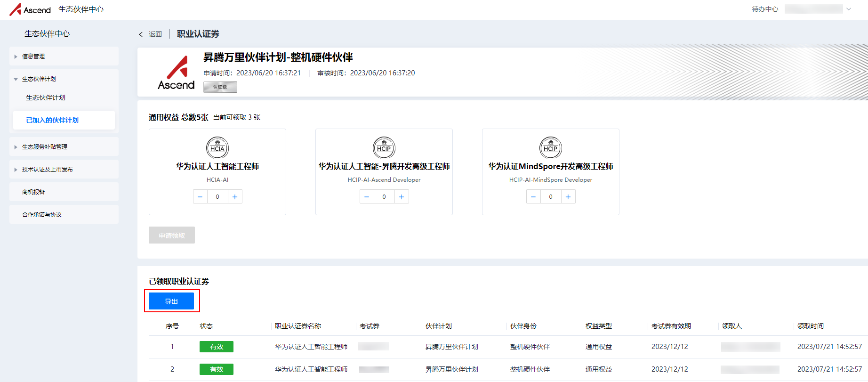The width and height of the screenshot is (868, 382).
Task: Click 华为认证人工智能工程师 in row 1
Action: pos(311,347)
